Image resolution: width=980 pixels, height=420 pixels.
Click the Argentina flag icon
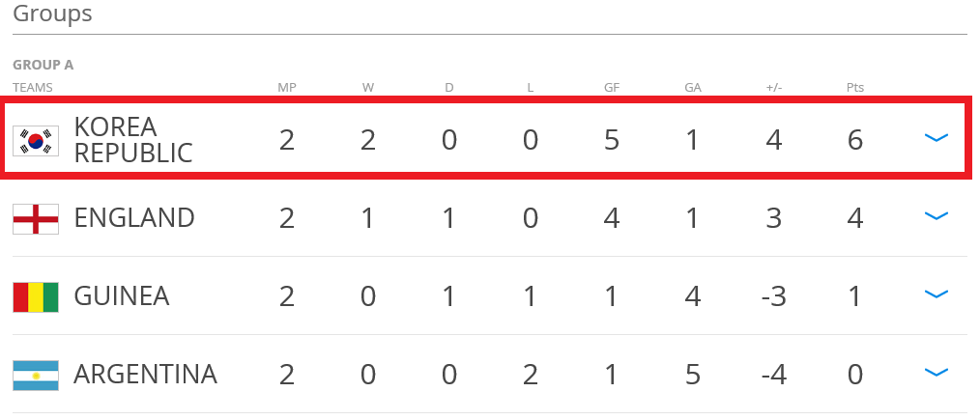click(x=36, y=375)
